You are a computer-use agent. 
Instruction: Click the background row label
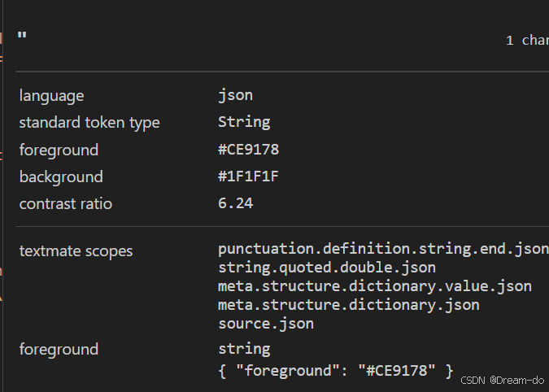(61, 176)
